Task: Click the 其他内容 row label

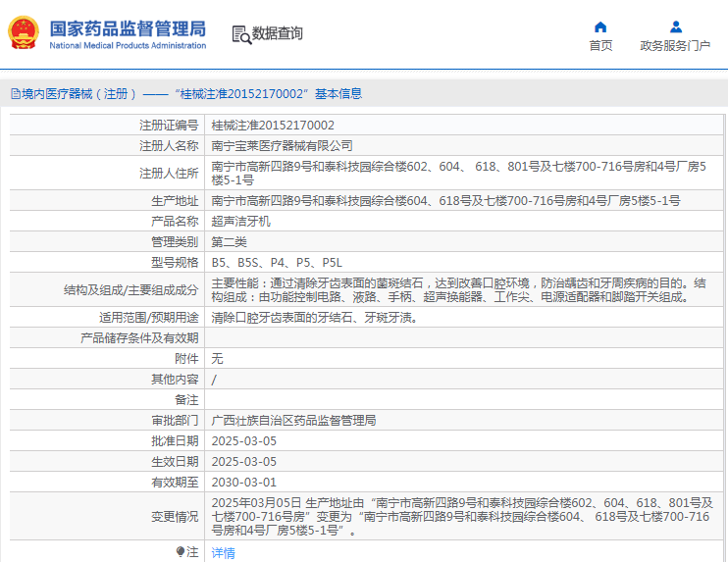Action: [175, 380]
